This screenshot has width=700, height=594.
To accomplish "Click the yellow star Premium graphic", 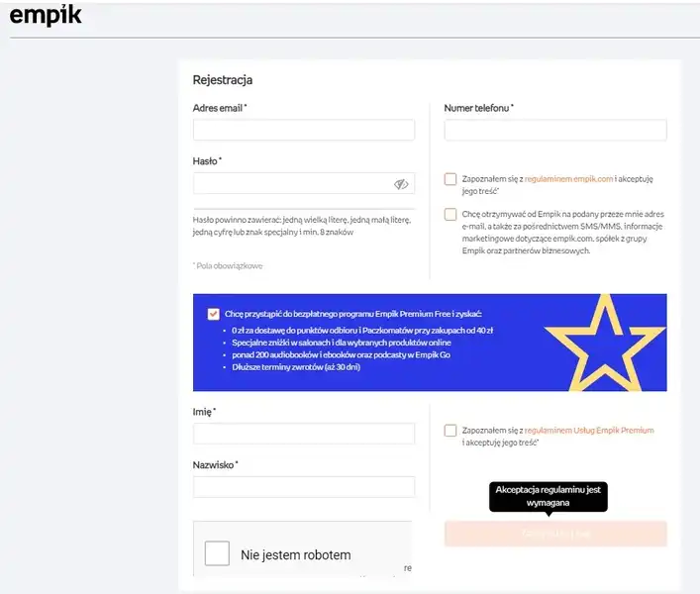I will 605,343.
